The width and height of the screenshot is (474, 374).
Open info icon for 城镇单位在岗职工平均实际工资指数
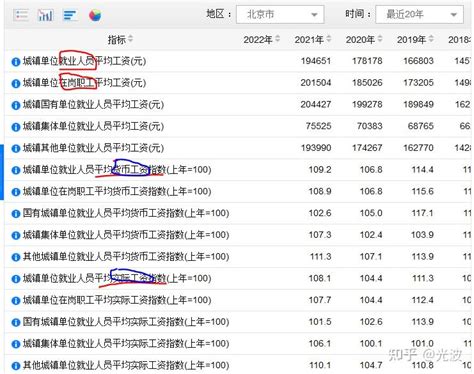point(16,301)
